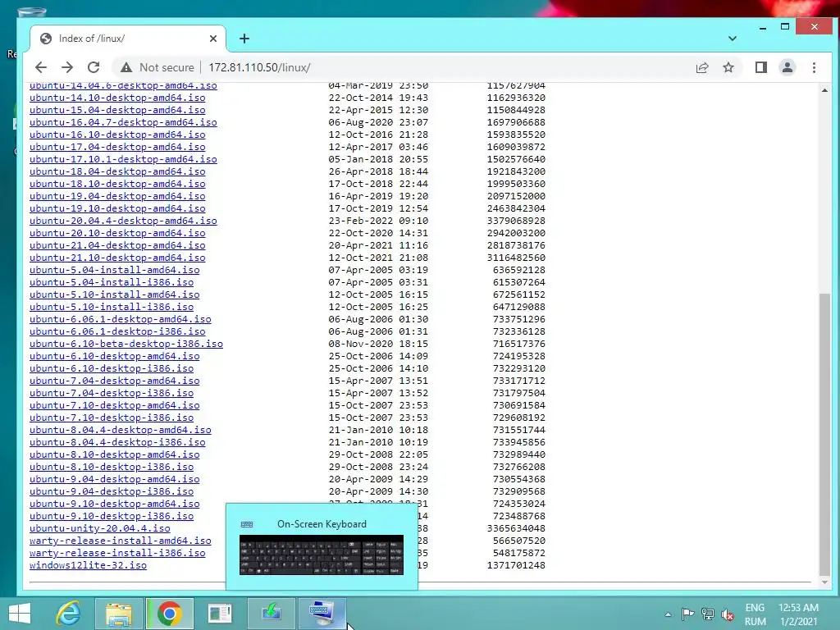
Task: Click file size 3365634048
Action: 516,529
